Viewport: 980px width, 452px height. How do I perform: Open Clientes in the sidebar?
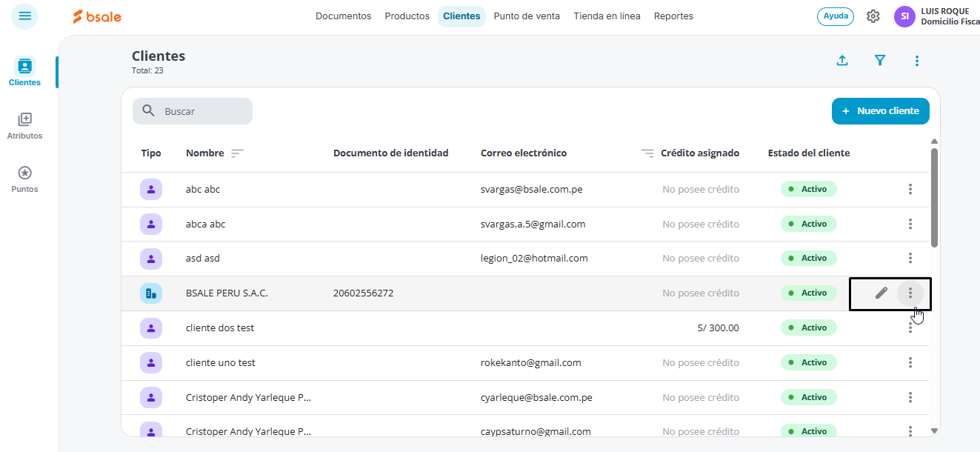[24, 72]
